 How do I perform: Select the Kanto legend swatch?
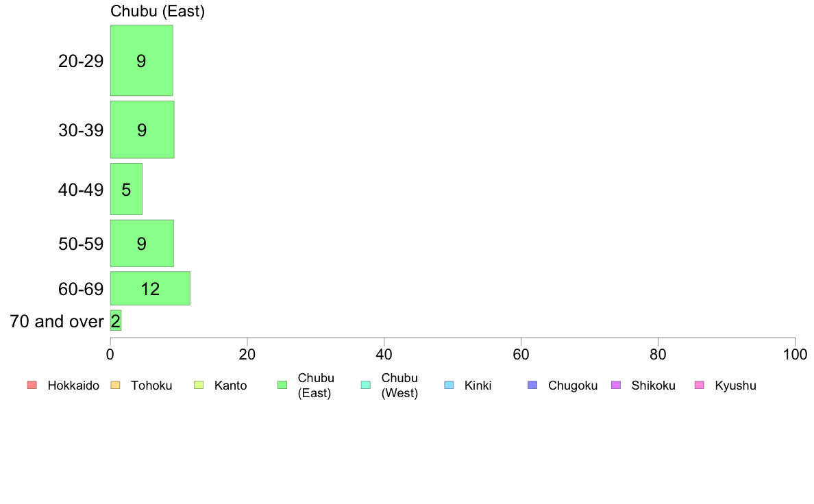[199, 385]
